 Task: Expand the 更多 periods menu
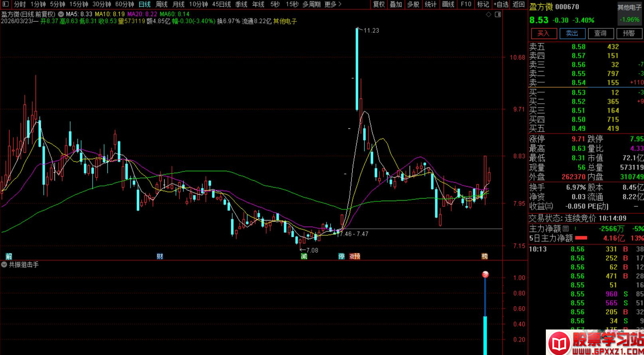click(333, 4)
